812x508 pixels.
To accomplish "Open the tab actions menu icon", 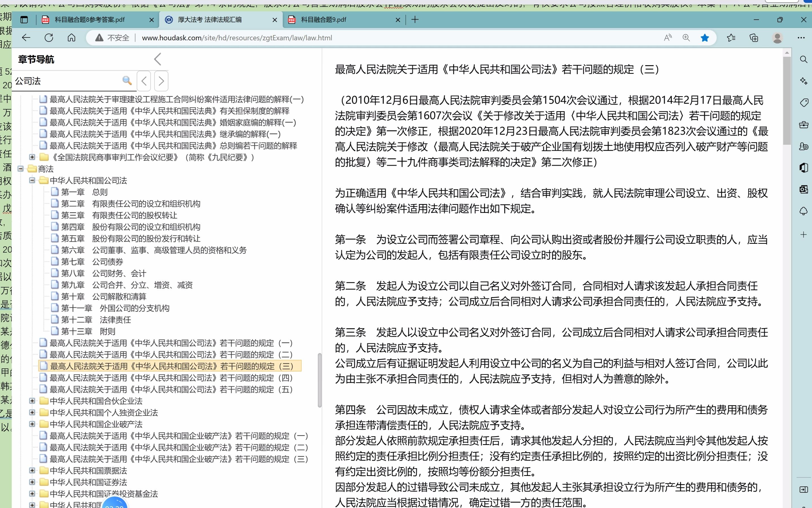I will tap(24, 20).
